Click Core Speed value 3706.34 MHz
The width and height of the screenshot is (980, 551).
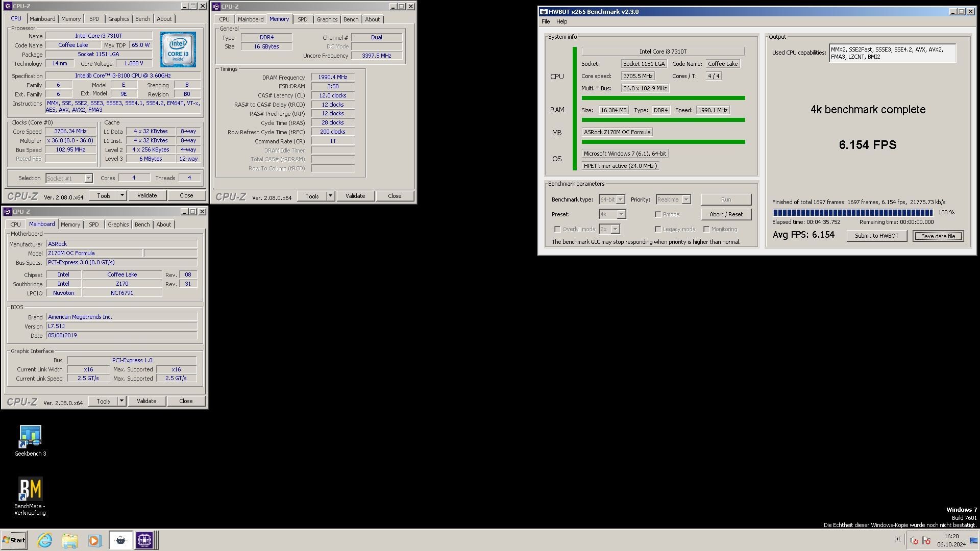pyautogui.click(x=70, y=131)
